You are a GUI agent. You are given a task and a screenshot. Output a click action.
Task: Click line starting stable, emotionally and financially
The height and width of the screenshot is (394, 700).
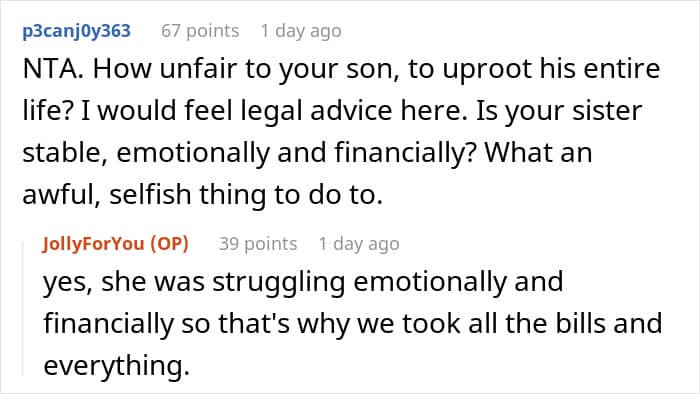click(307, 153)
